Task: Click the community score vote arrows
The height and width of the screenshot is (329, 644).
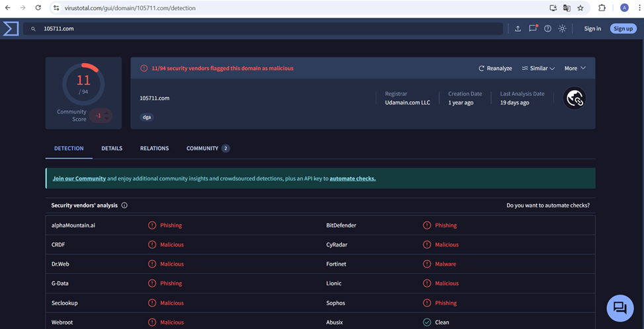Action: pyautogui.click(x=107, y=116)
